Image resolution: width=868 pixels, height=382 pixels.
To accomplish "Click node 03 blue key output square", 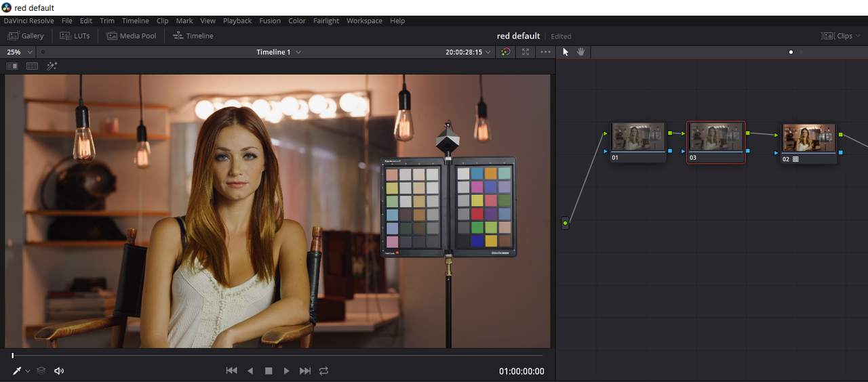I will [x=747, y=150].
